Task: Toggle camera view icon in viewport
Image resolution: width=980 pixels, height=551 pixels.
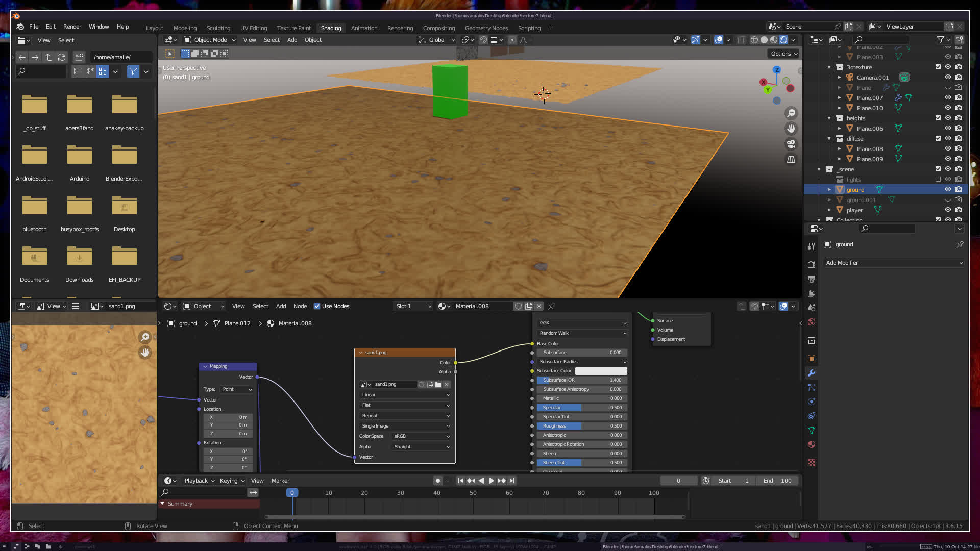Action: coord(791,144)
